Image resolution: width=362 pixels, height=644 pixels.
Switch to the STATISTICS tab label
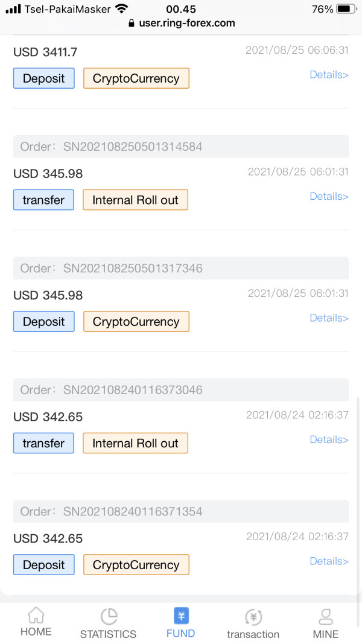(x=109, y=634)
